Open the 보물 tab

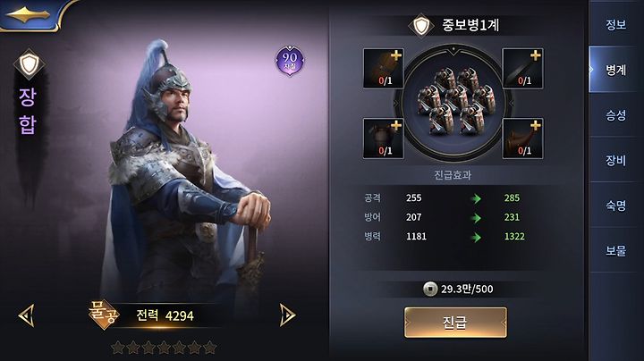[615, 251]
